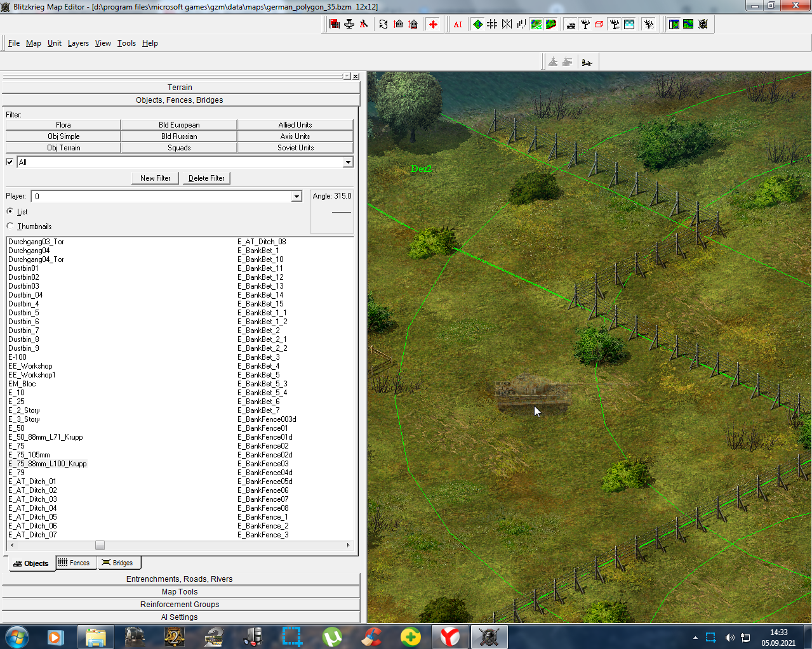Click the red four-way move arrows icon
Screen dimensions: 812x649
pos(433,24)
